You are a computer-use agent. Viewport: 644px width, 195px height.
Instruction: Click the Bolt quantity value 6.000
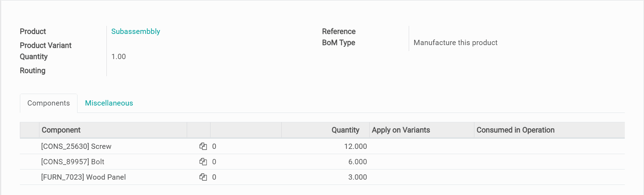pos(357,162)
